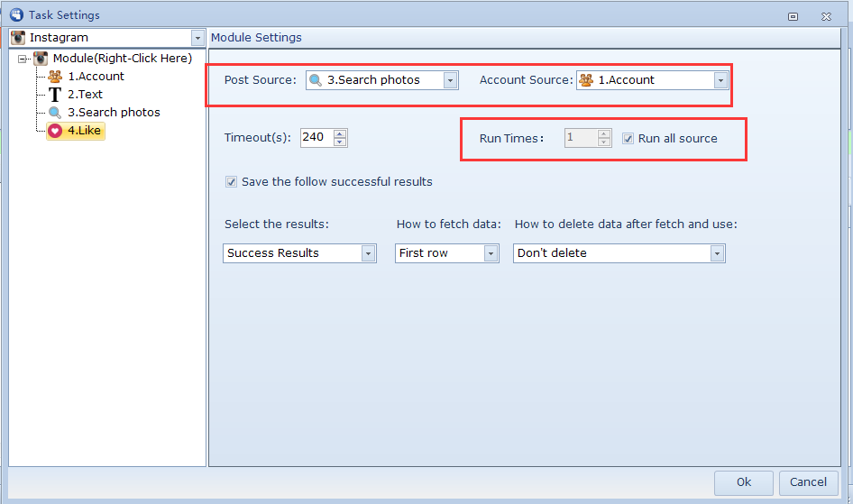Click the Search photos magnifier icon in tree

click(55, 113)
